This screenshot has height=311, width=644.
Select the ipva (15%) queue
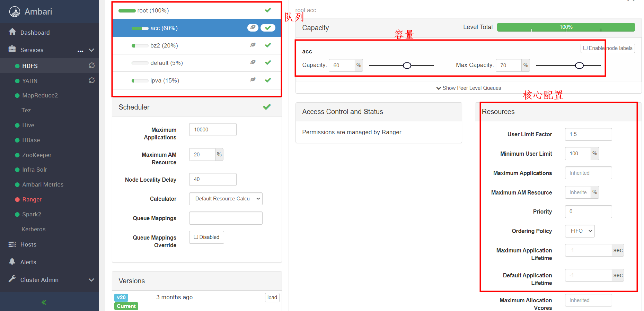tap(197, 80)
